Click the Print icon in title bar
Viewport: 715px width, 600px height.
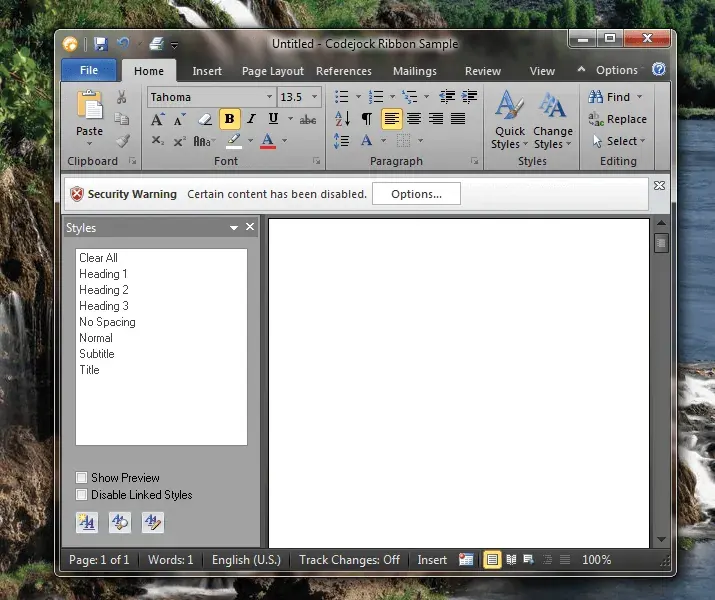pos(156,44)
